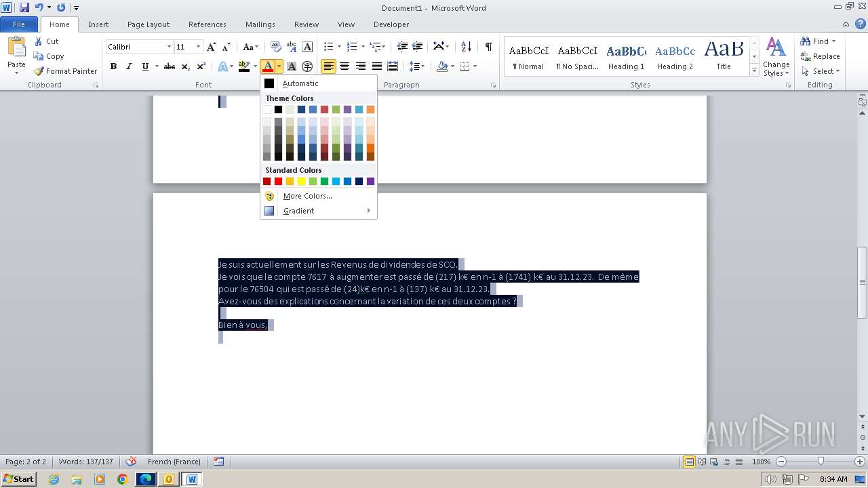The height and width of the screenshot is (488, 868).
Task: Switch to Print Layout view icon
Action: click(x=689, y=462)
